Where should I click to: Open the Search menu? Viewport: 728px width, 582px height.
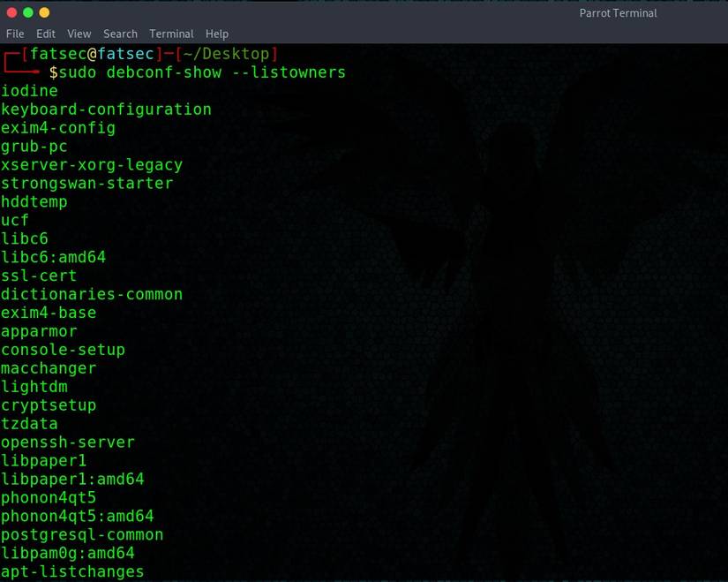click(120, 34)
